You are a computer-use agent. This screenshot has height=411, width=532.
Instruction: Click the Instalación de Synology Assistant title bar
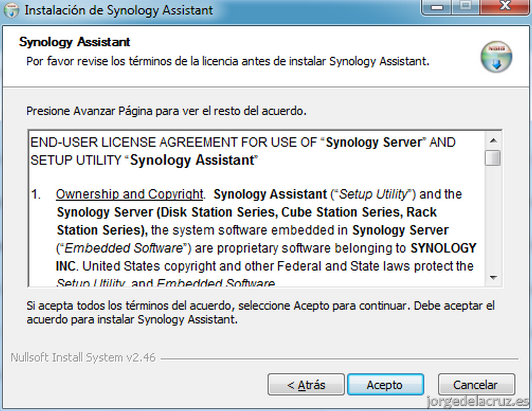(118, 10)
